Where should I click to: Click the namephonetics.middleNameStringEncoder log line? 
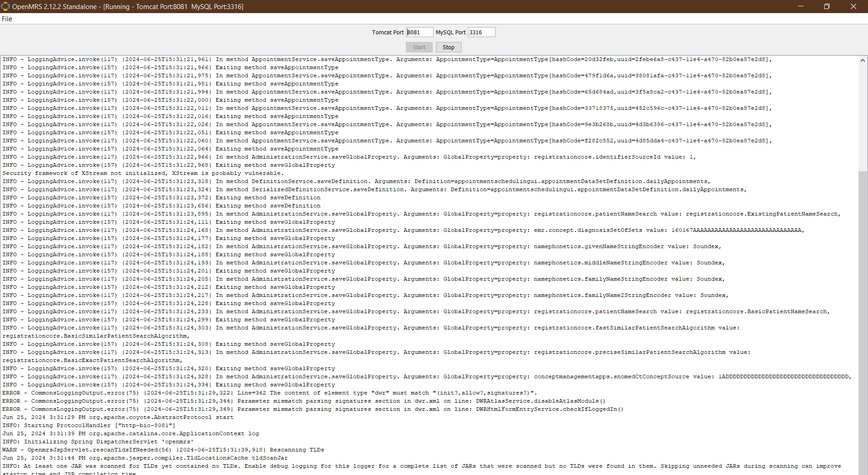(363, 263)
